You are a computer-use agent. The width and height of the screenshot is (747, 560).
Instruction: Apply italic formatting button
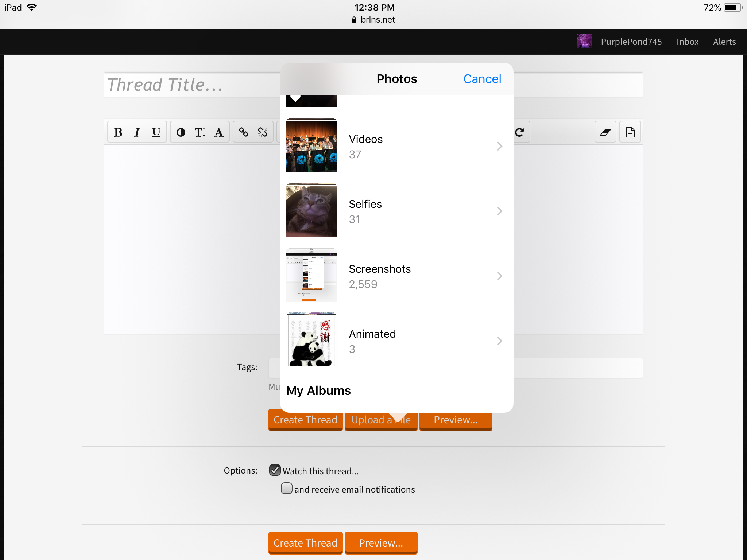coord(137,132)
